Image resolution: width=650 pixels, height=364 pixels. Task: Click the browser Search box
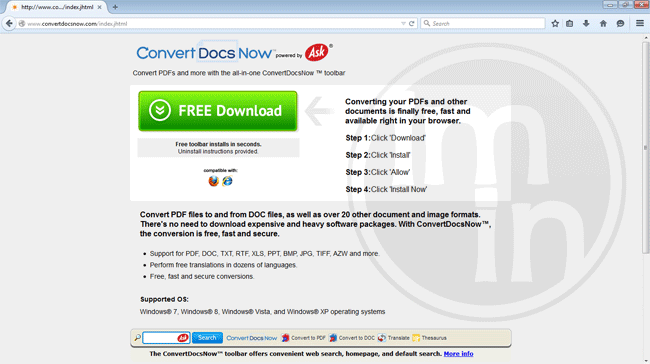pos(483,24)
